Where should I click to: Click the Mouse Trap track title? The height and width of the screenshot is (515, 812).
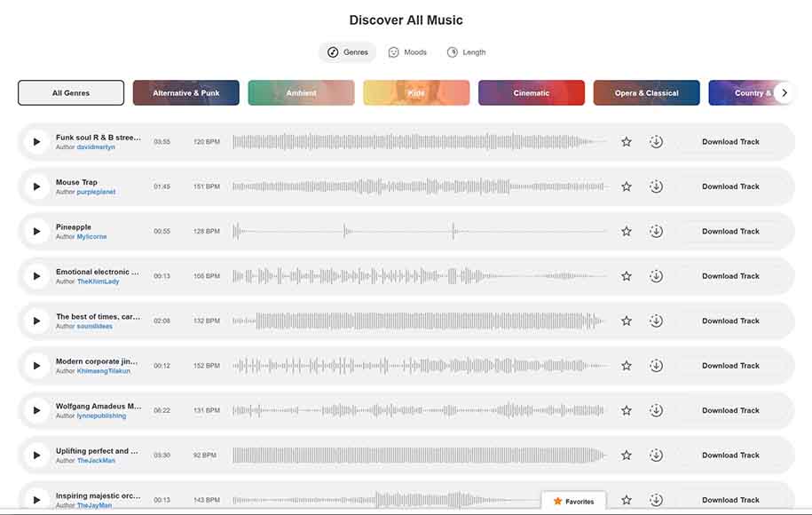pos(76,182)
